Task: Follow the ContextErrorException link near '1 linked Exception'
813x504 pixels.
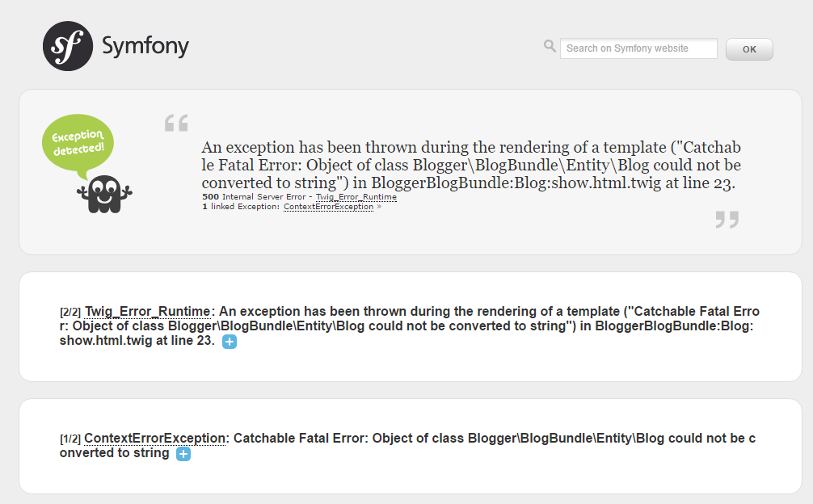Action: tap(328, 206)
